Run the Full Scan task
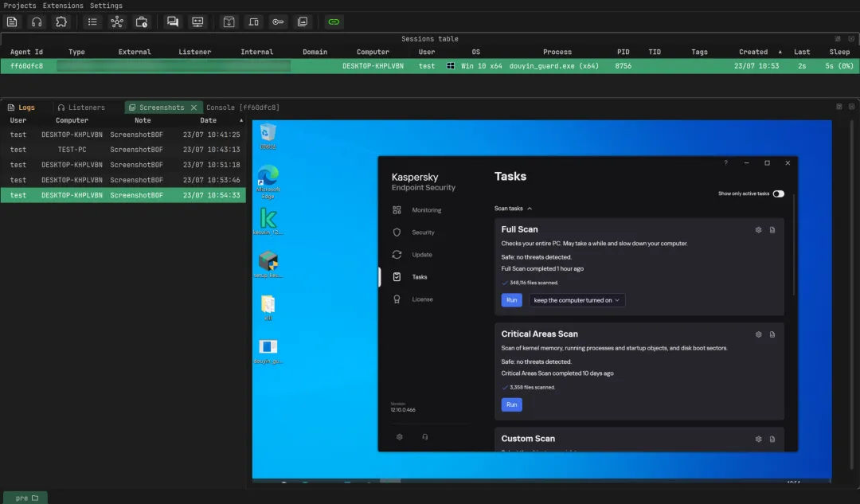The image size is (860, 504). (x=511, y=300)
